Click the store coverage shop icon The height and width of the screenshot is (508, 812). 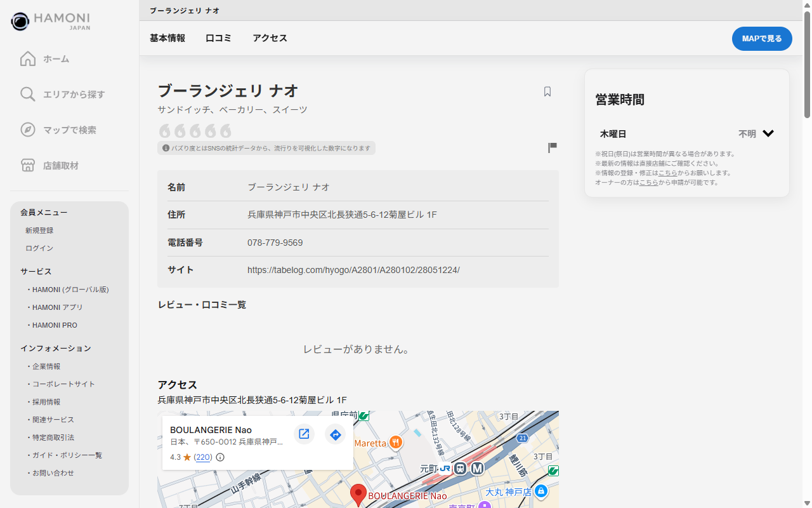point(28,166)
